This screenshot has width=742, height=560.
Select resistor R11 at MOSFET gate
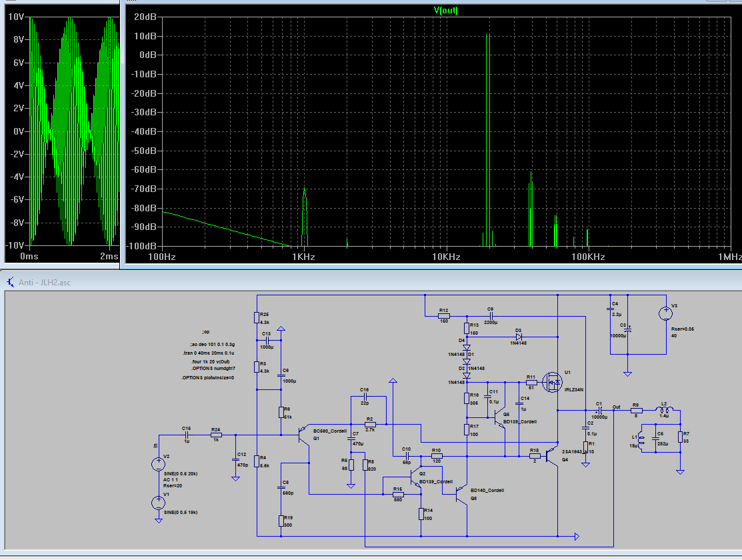point(531,382)
